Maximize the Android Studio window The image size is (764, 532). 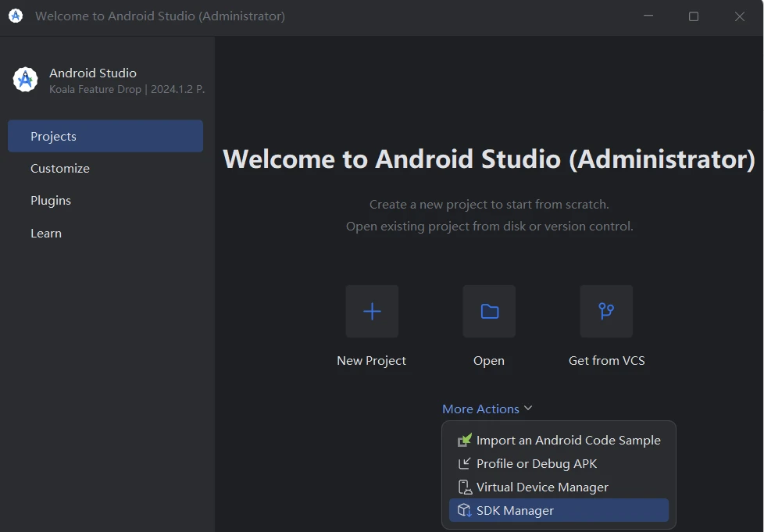[x=694, y=16]
